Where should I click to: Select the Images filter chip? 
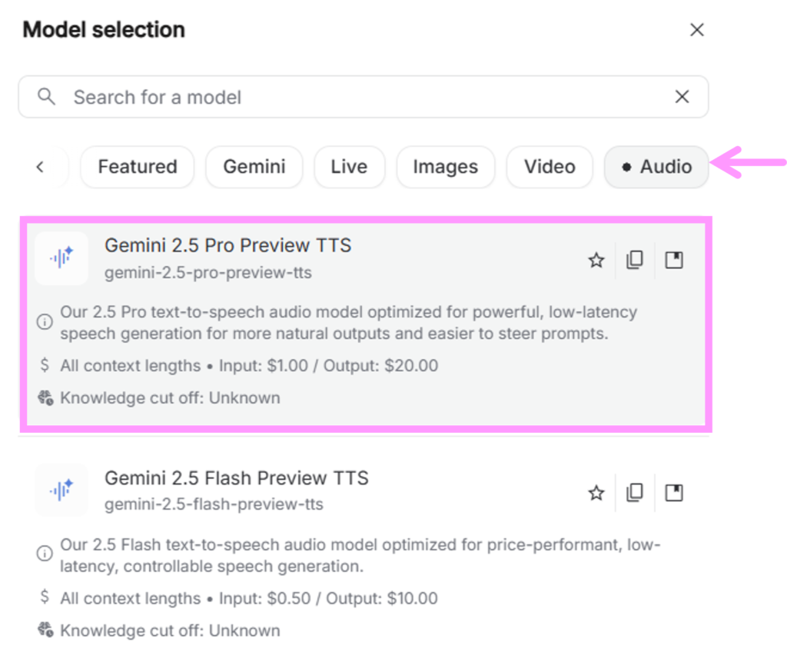(x=445, y=167)
